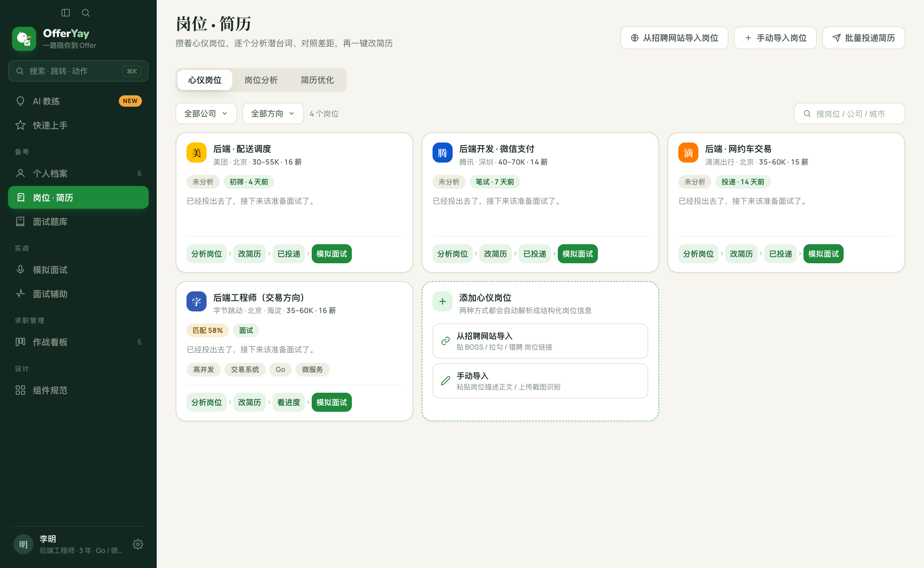Click the 面试 tag on 字节跳动 card
Viewport: 924px width, 568px height.
pyautogui.click(x=246, y=330)
